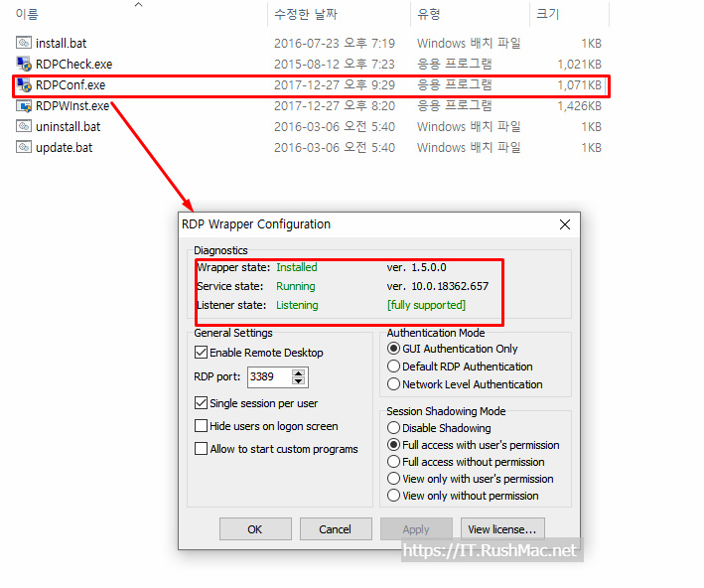The width and height of the screenshot is (704, 588).
Task: Click RDPWInst.exe size 1,426KB
Action: click(x=579, y=106)
